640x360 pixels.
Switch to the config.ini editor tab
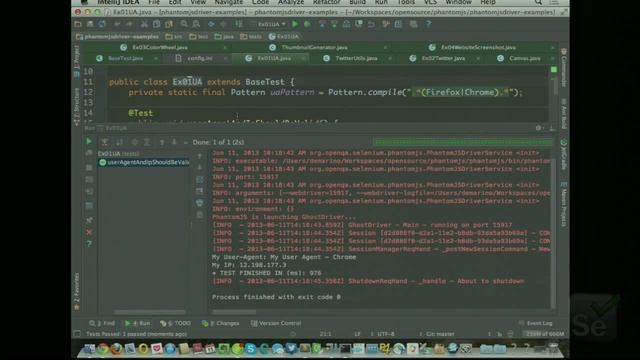(x=200, y=58)
